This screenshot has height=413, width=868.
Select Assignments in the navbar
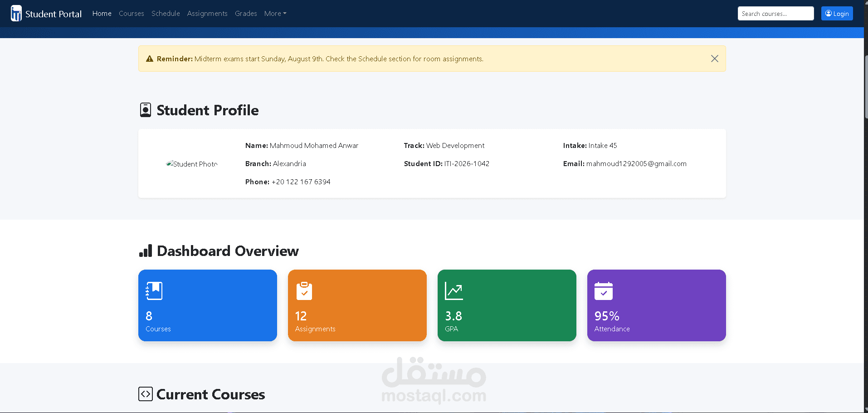coord(207,14)
